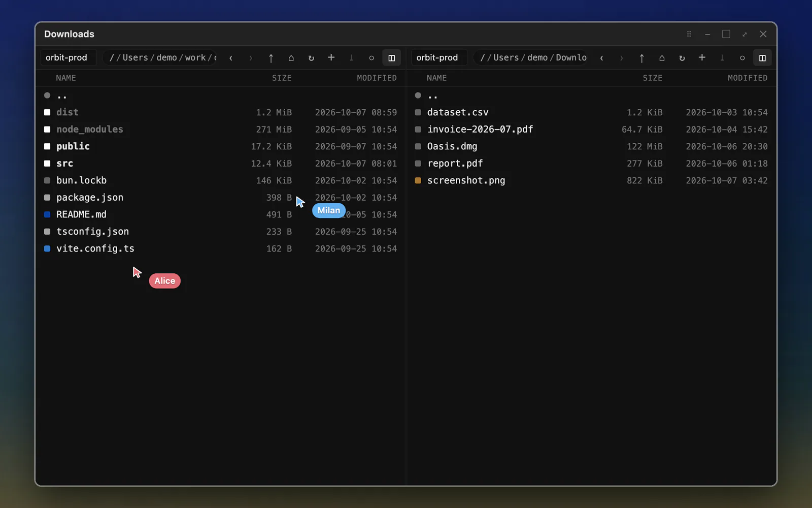Select tsconfig.json file
The image size is (812, 508).
point(221,232)
